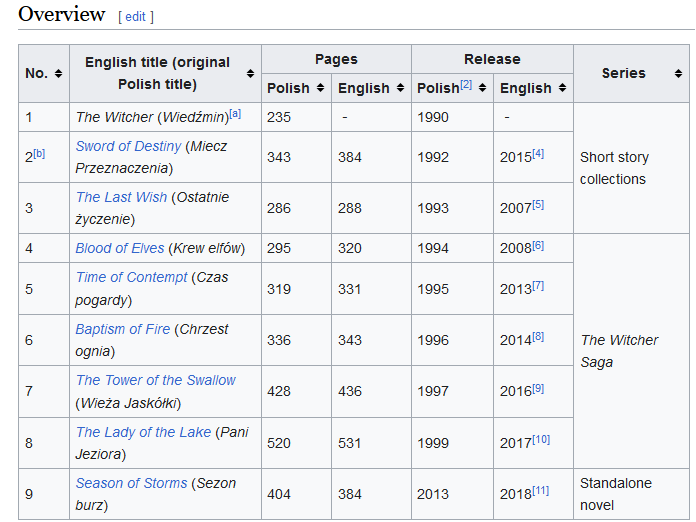This screenshot has width=696, height=522.
Task: Follow reference [8] next to 2014
Action: pos(538,337)
